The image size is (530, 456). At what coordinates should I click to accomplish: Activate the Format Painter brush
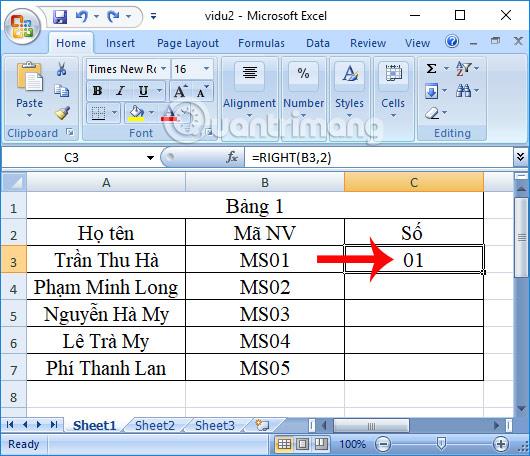tap(62, 113)
